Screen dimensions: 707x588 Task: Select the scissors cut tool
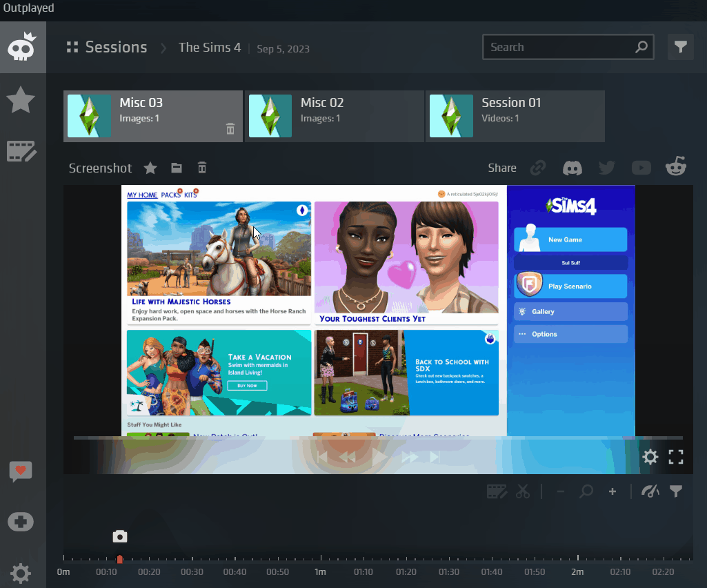pos(523,491)
